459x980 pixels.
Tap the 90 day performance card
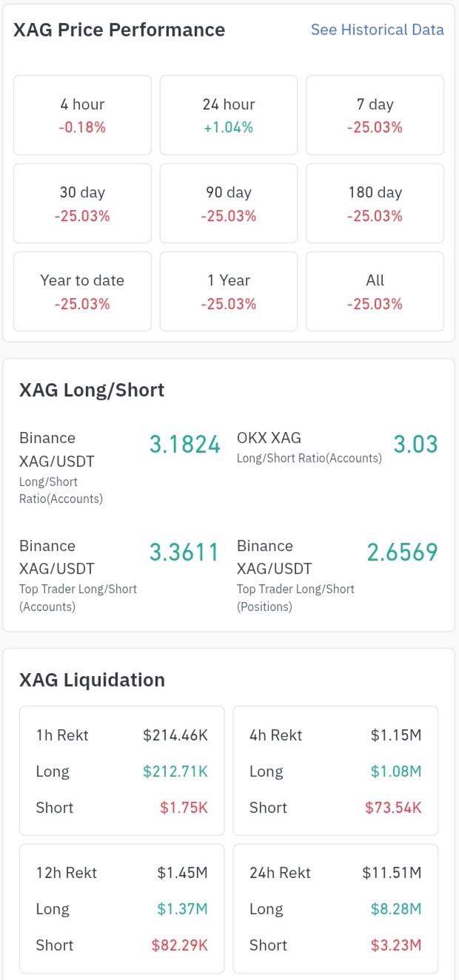coord(229,203)
